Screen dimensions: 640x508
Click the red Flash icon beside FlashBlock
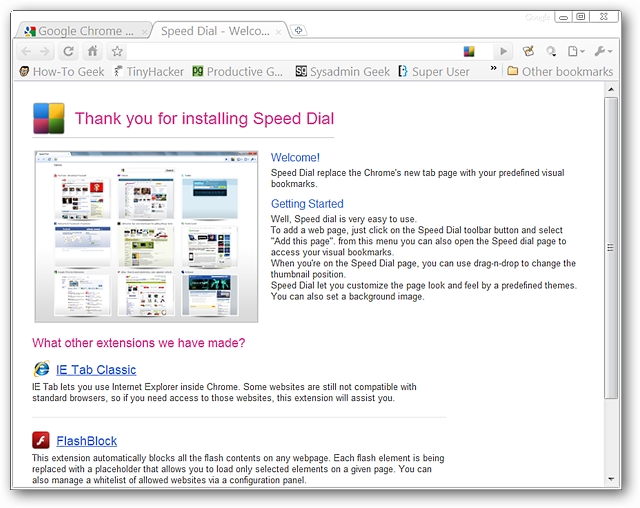pyautogui.click(x=41, y=440)
